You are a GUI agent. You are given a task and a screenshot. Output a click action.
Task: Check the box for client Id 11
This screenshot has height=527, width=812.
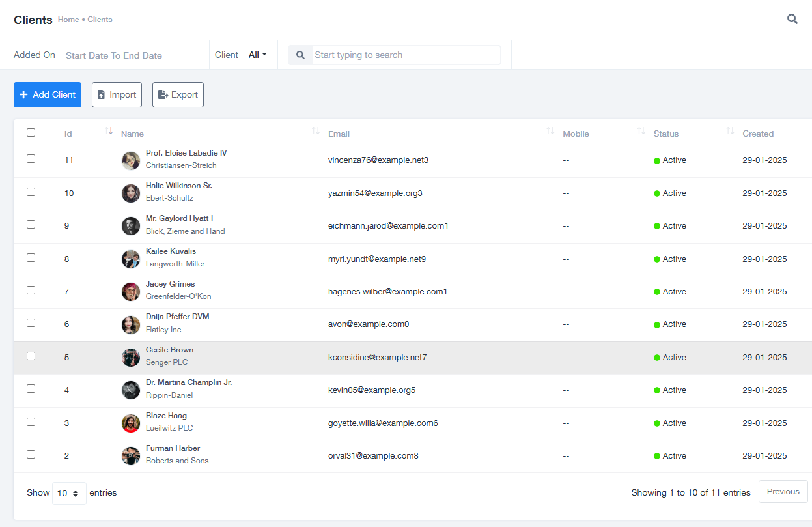tap(31, 159)
